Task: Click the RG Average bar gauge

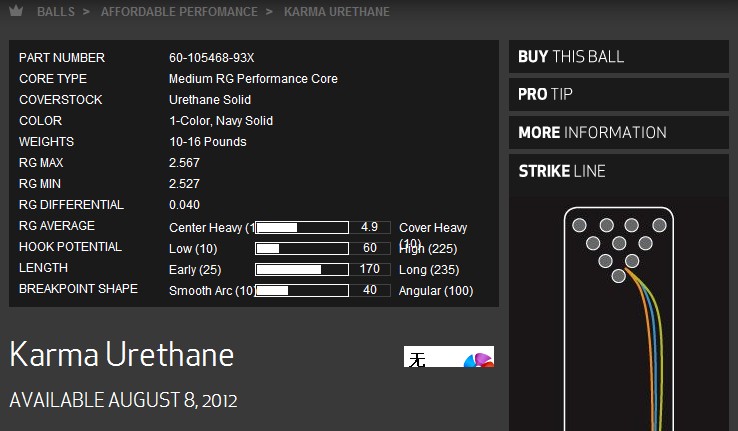Action: (x=302, y=228)
